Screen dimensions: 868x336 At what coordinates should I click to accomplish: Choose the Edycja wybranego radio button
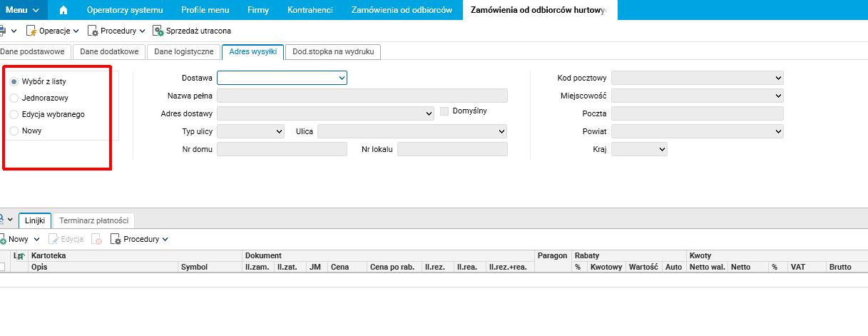(14, 114)
